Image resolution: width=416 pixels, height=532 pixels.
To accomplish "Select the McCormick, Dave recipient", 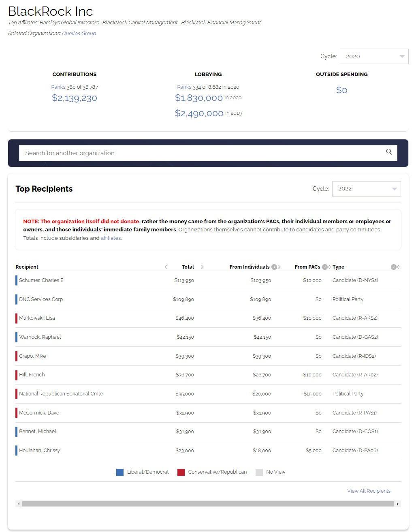I will (39, 413).
